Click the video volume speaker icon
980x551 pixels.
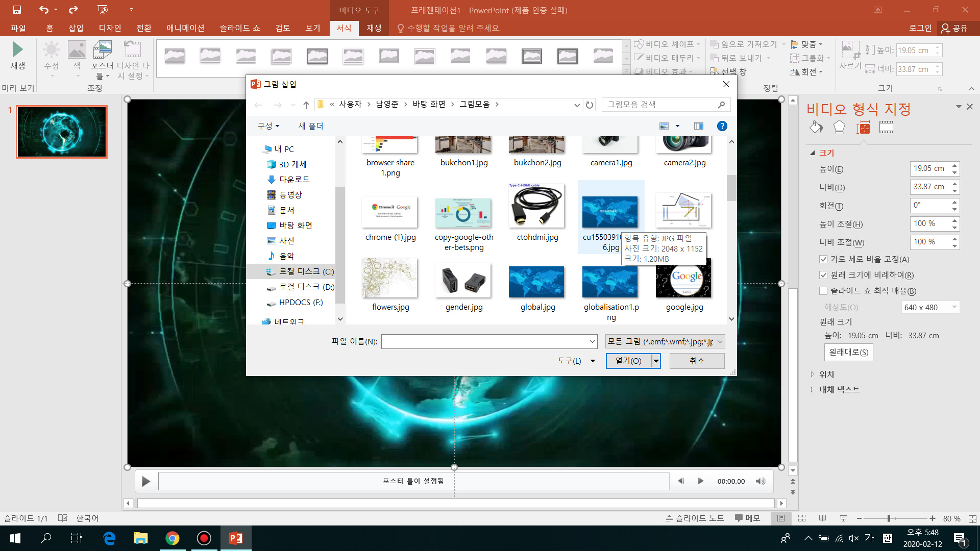(x=761, y=481)
